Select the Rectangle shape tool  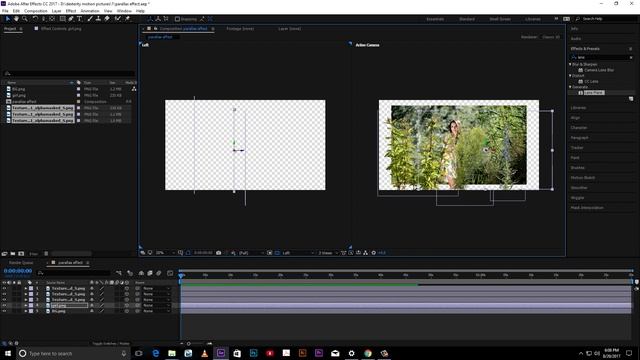(62, 19)
